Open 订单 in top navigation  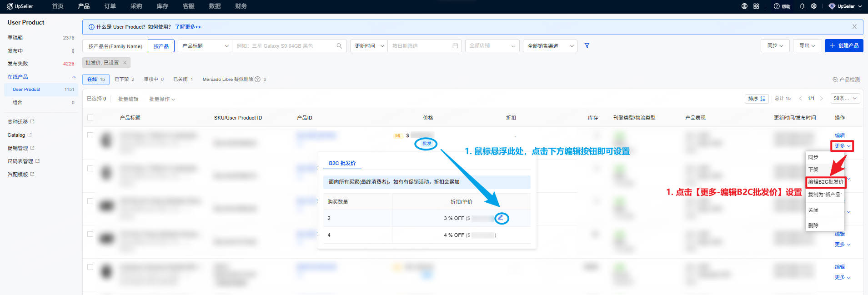110,6
